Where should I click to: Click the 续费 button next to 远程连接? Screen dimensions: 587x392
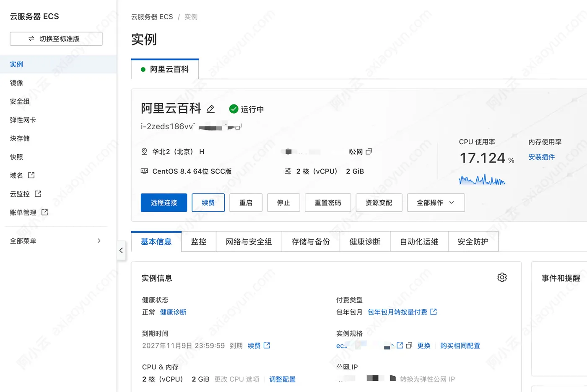coord(208,202)
